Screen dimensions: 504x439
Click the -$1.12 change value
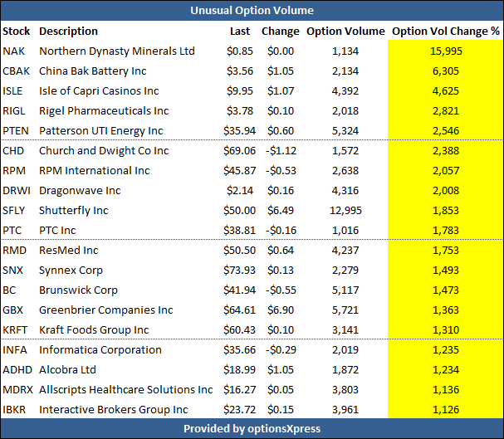pos(281,150)
